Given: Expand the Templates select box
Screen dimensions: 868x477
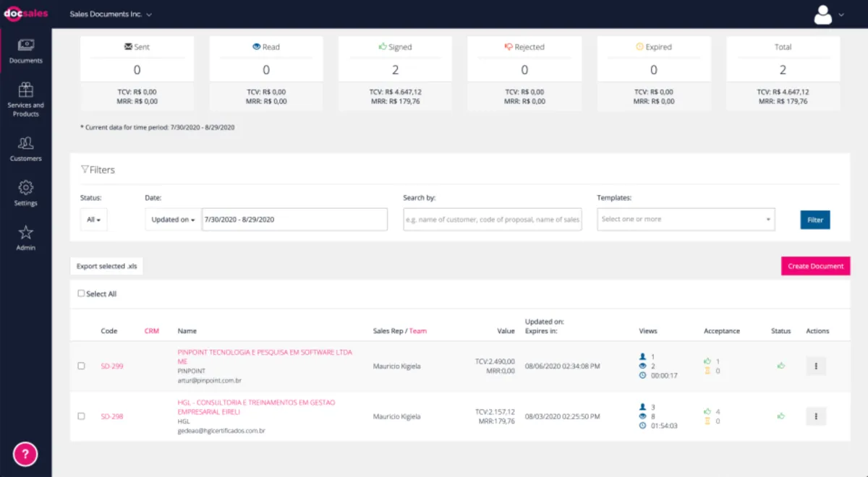Looking at the screenshot, I should [x=686, y=219].
